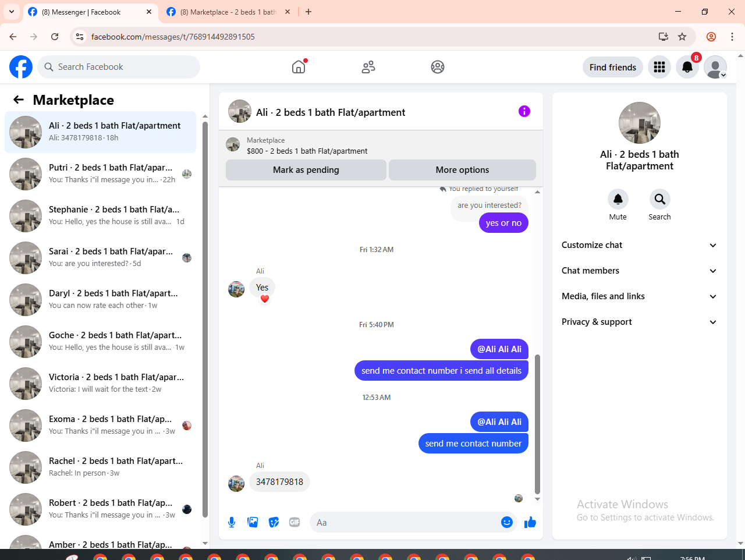Click the large listing thumbnail in info panel

pos(640,123)
